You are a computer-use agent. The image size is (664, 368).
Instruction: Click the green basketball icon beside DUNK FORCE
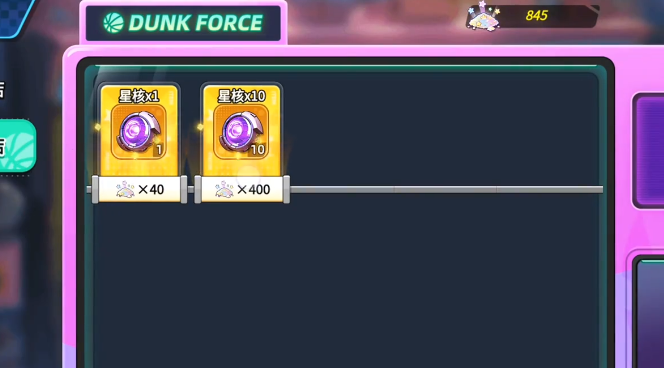[113, 23]
